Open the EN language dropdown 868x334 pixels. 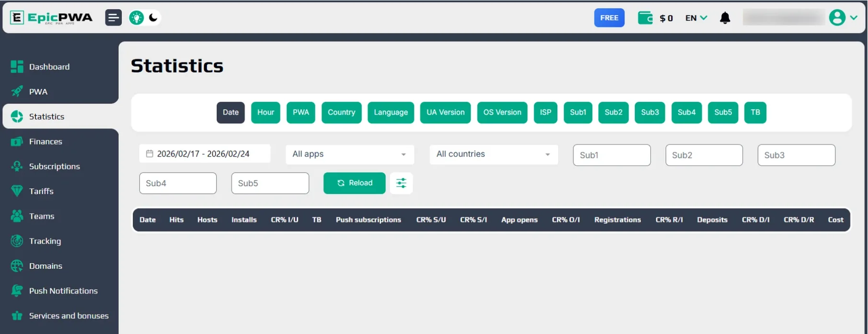point(696,18)
